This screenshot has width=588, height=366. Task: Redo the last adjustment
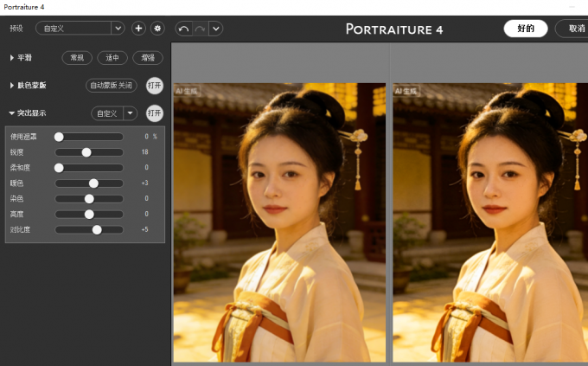tap(201, 29)
